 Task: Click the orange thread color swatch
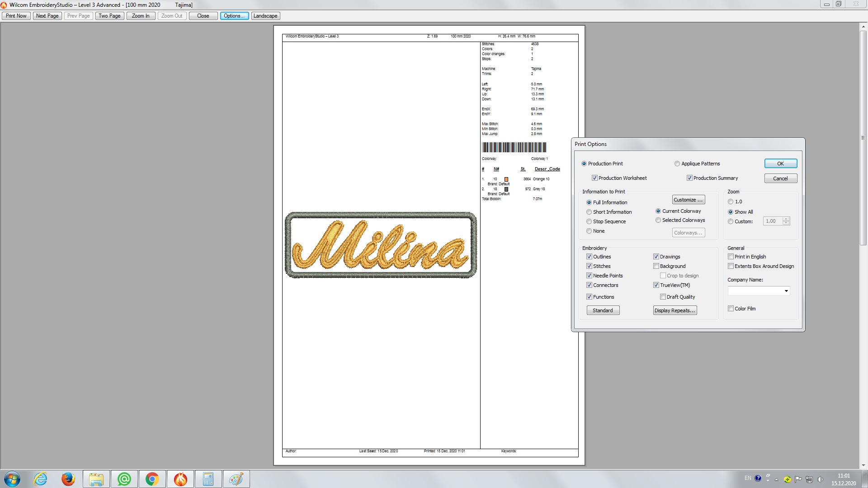click(x=506, y=179)
